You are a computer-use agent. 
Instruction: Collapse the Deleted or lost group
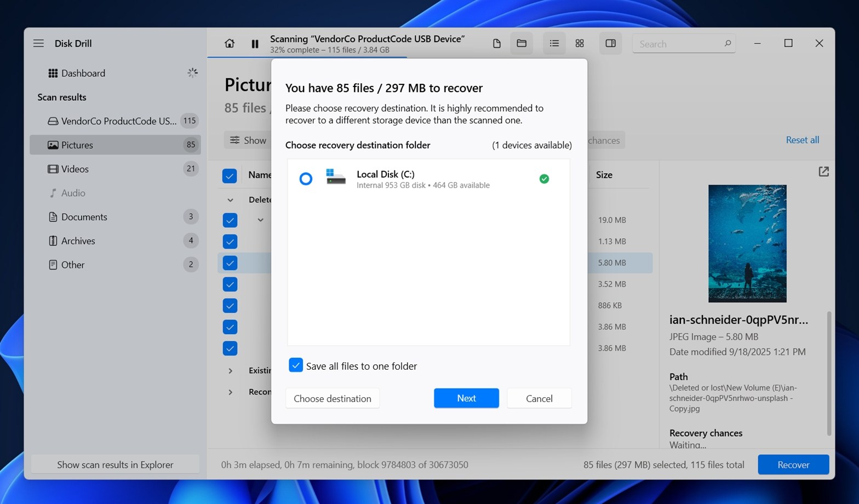231,200
